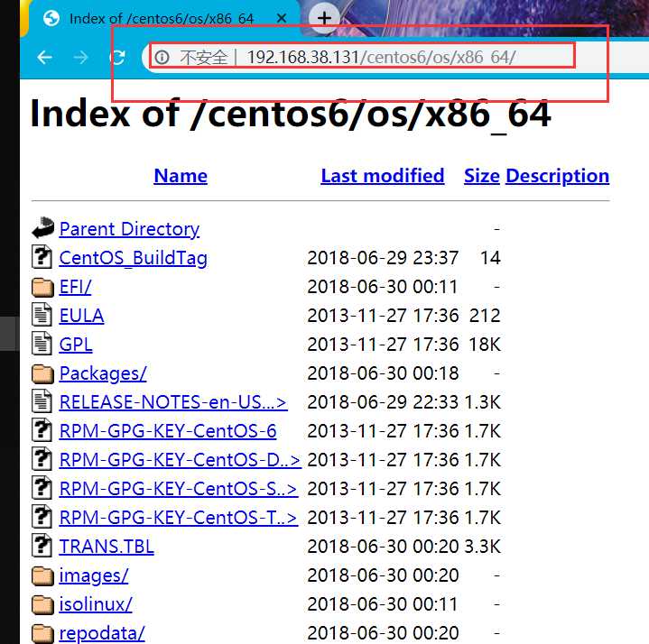Click the globe favicon on the tab

click(51, 18)
